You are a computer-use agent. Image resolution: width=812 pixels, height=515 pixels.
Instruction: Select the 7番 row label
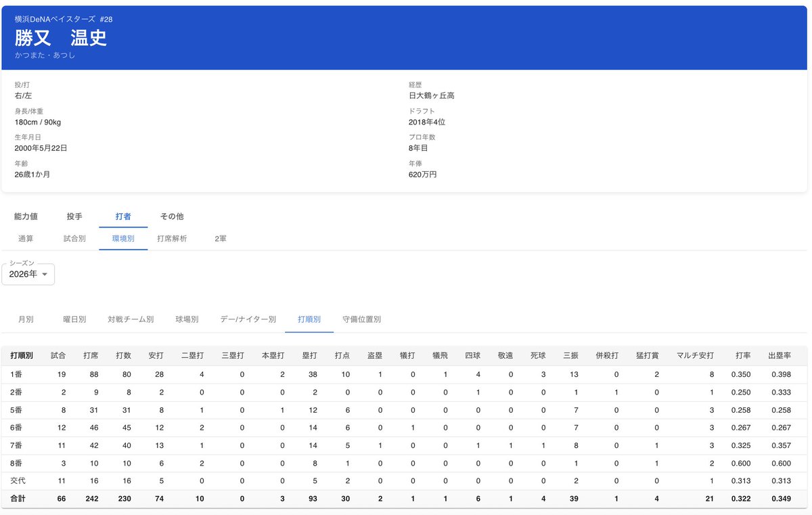tap(17, 445)
